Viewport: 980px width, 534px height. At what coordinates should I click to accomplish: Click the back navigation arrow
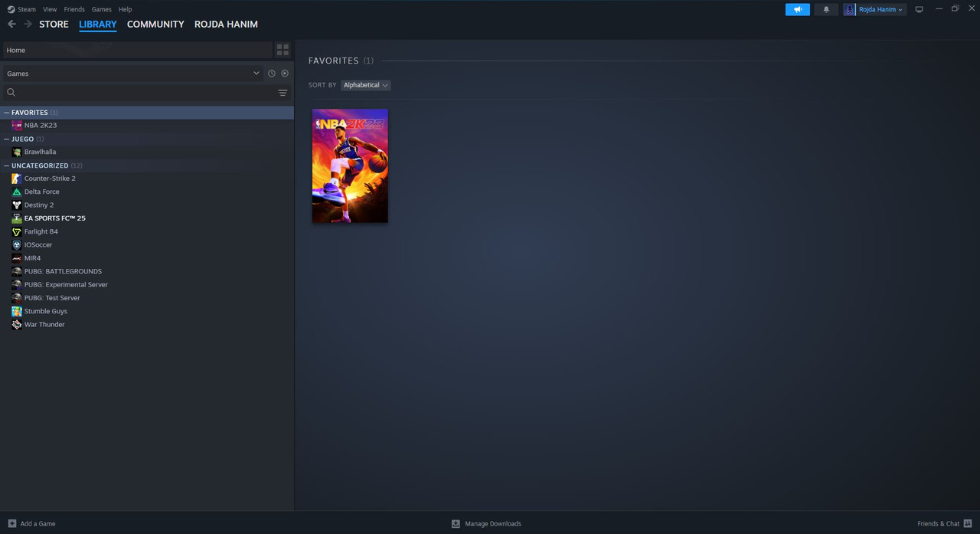pyautogui.click(x=11, y=25)
